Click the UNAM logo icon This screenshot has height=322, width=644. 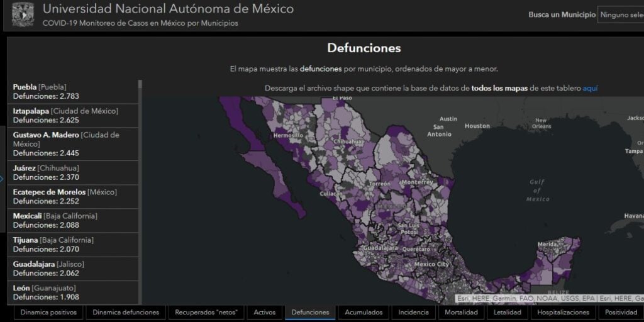coord(23,14)
